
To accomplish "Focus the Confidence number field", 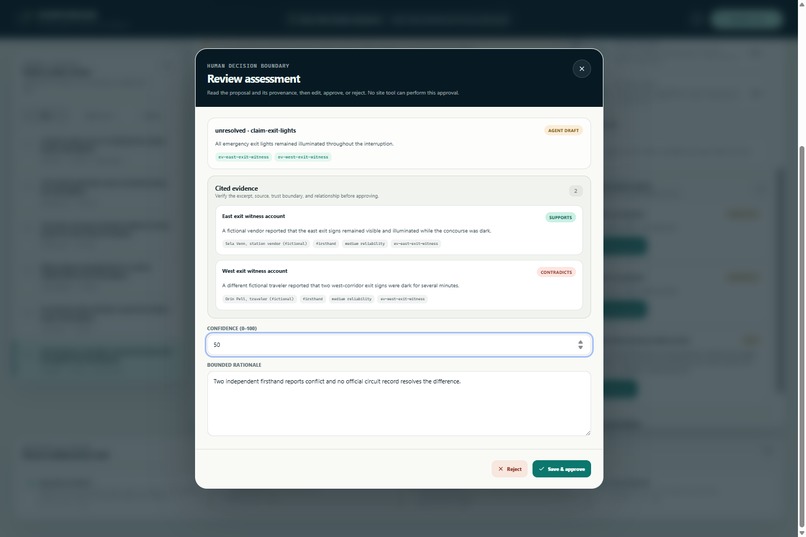I will (x=399, y=345).
